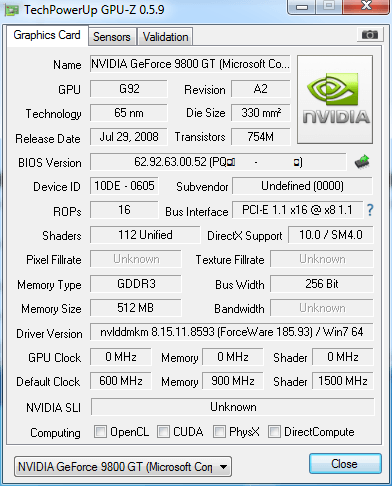
Task: Click the Bandwidth Unknown field
Action: (322, 308)
